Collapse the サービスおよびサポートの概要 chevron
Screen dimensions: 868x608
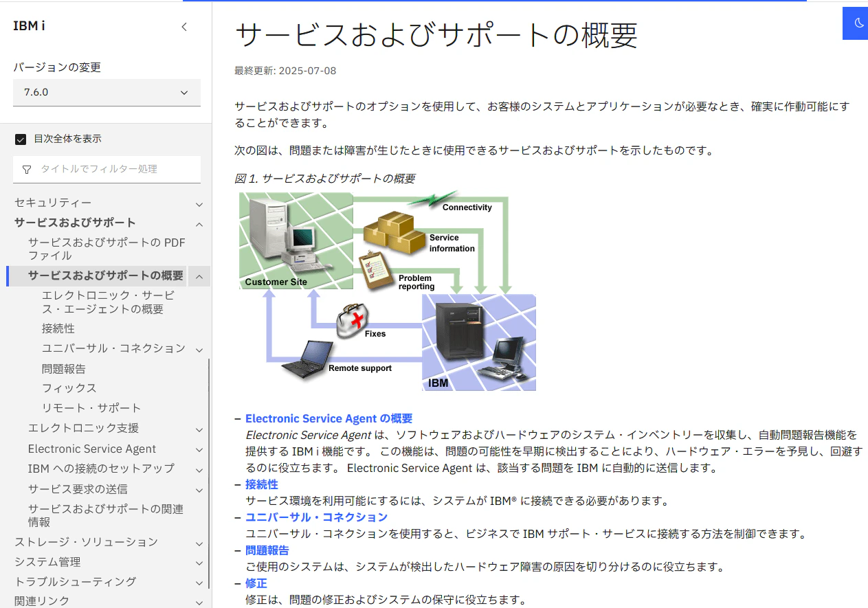tap(199, 276)
